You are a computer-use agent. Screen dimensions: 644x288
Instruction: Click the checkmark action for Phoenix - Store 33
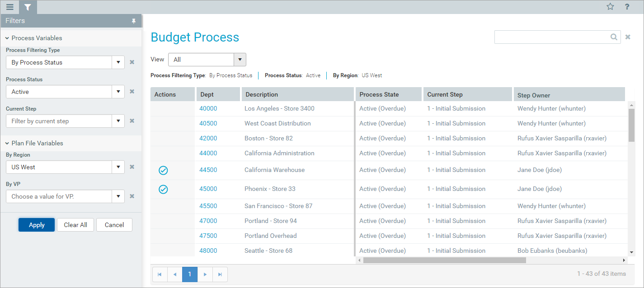pyautogui.click(x=163, y=189)
